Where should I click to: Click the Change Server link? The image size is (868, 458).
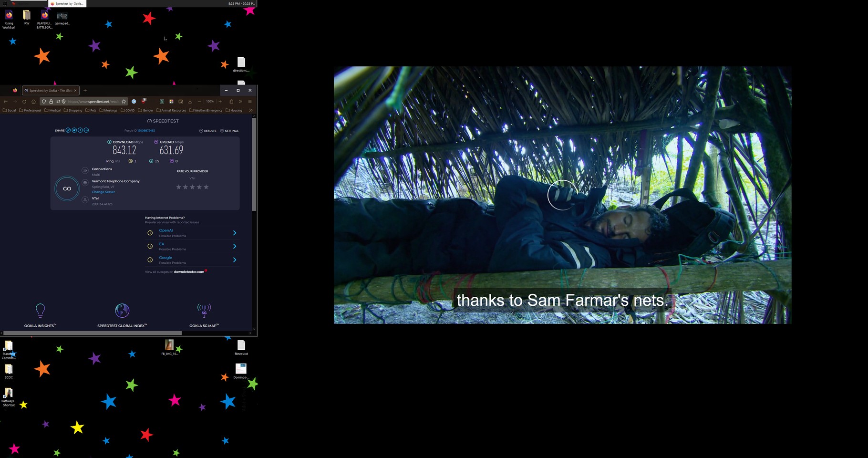pos(103,192)
